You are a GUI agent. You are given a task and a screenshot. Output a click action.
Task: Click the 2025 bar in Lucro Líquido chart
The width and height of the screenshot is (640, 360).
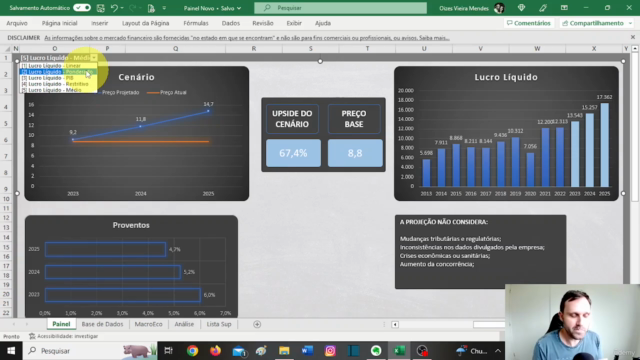click(604, 144)
